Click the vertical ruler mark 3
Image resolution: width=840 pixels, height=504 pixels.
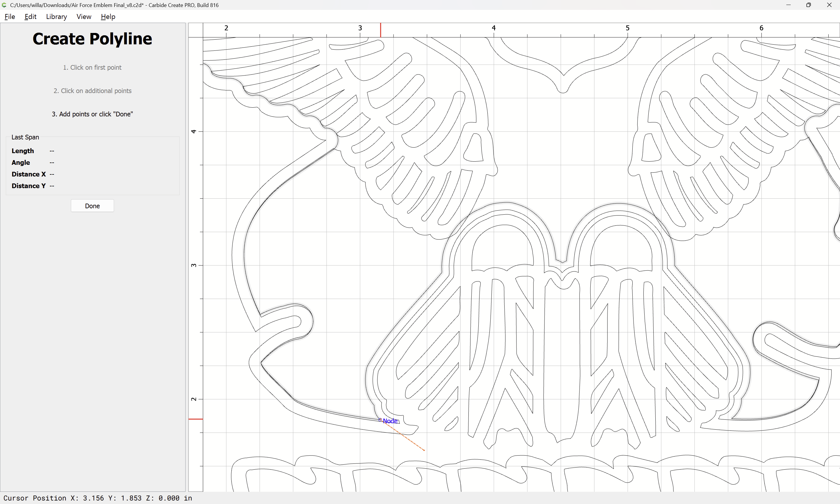click(194, 265)
